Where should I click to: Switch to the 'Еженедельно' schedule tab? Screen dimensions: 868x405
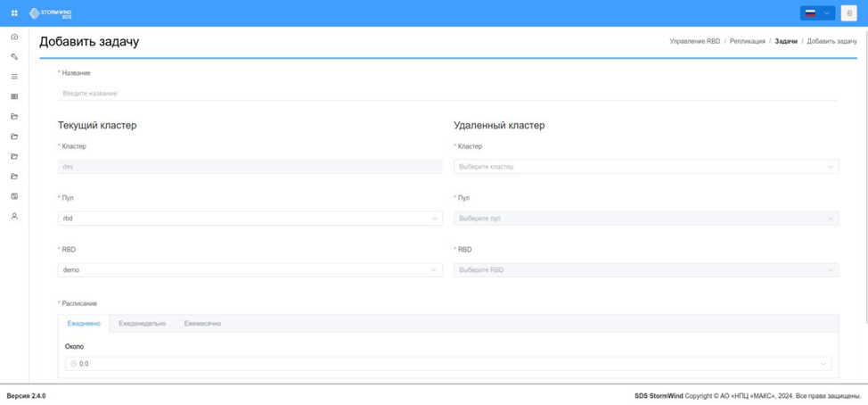143,324
